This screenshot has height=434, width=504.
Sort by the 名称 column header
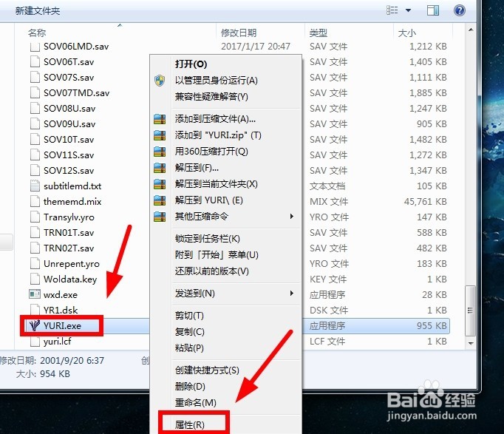coord(37,33)
